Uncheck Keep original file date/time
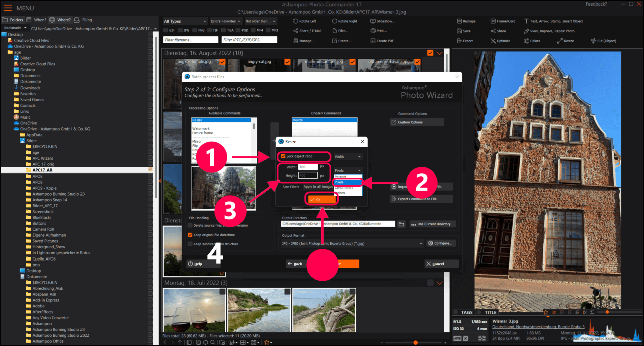 click(190, 235)
